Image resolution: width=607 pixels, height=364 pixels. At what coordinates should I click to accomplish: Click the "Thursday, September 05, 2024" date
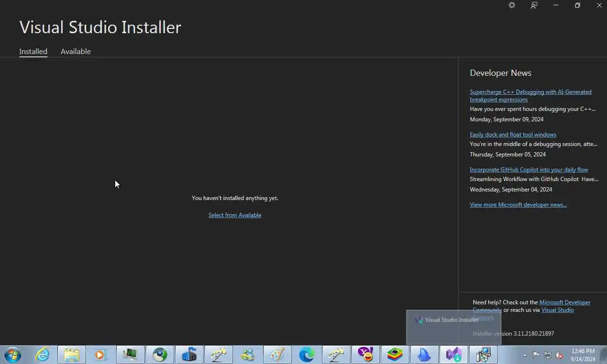pyautogui.click(x=507, y=155)
